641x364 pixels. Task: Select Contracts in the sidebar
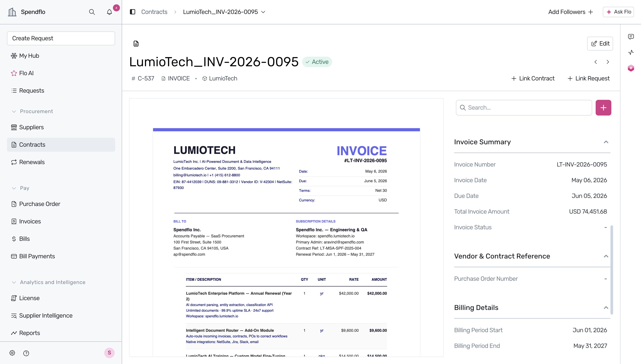(x=61, y=145)
